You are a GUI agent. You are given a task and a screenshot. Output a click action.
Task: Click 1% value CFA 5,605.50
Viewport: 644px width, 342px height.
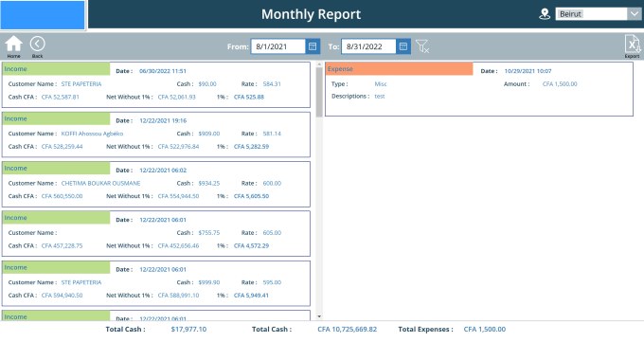point(251,196)
